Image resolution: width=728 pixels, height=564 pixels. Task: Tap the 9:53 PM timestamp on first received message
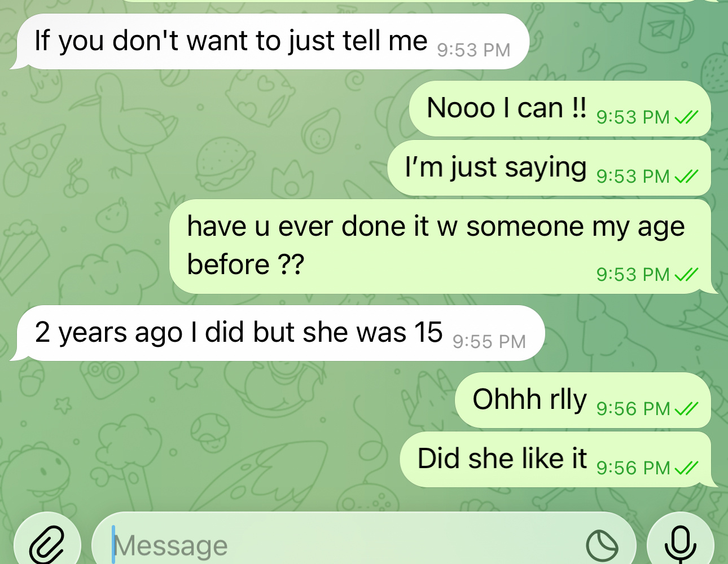point(473,50)
